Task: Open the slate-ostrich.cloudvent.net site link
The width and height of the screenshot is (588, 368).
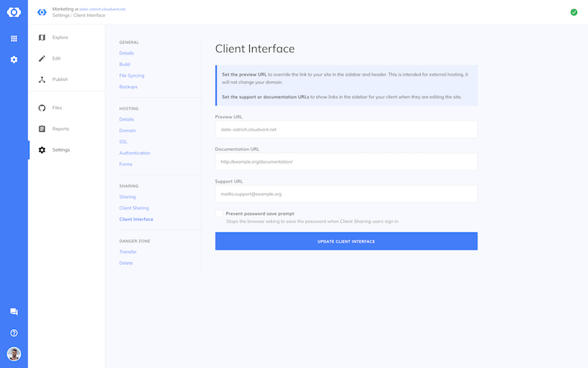Action: click(102, 9)
